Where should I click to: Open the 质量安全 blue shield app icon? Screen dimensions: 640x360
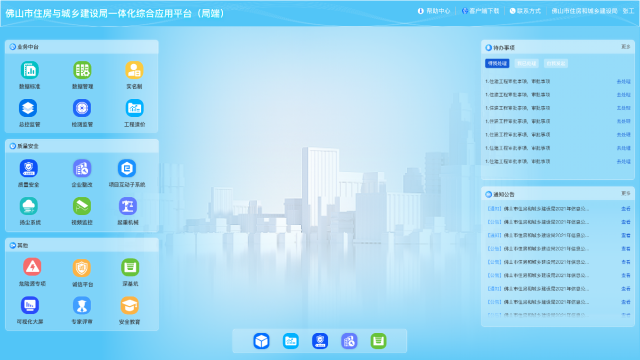tap(29, 168)
